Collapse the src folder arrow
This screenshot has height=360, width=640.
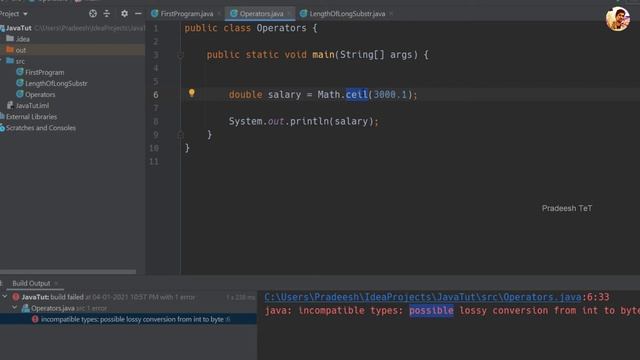coord(1,61)
